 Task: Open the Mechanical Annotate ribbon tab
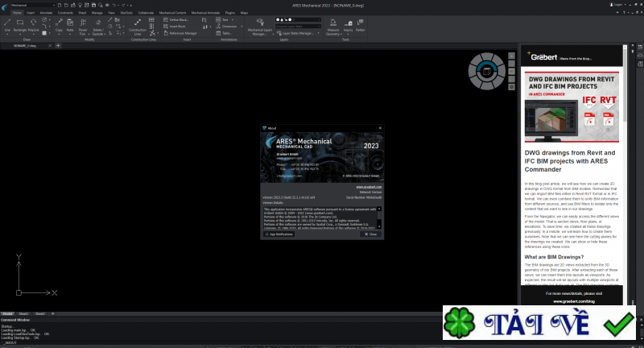point(205,13)
